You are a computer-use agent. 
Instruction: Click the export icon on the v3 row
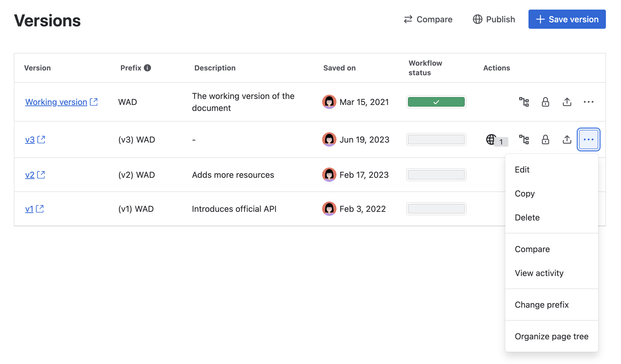click(567, 140)
